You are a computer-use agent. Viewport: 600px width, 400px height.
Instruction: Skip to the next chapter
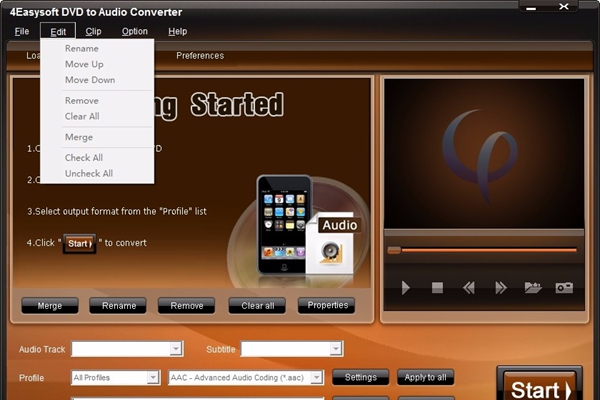(501, 287)
